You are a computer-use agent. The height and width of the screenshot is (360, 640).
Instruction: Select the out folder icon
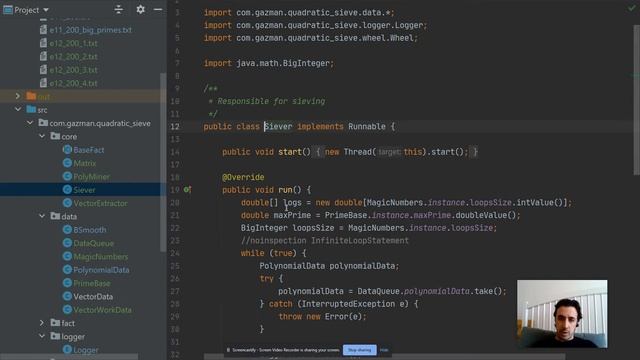(31, 96)
